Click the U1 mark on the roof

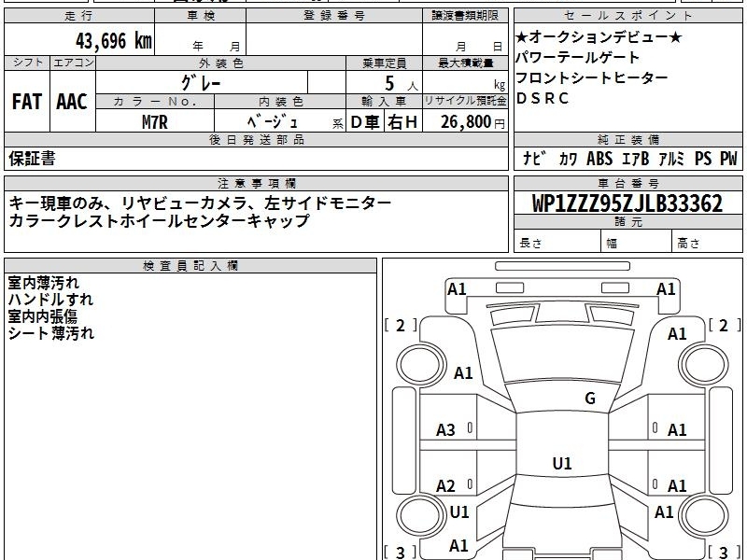(x=562, y=463)
